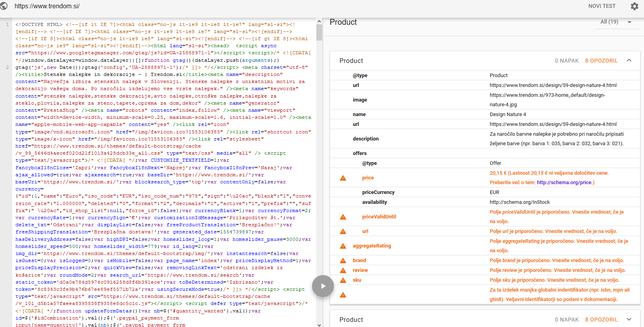Click the orange price property label

point(368,178)
